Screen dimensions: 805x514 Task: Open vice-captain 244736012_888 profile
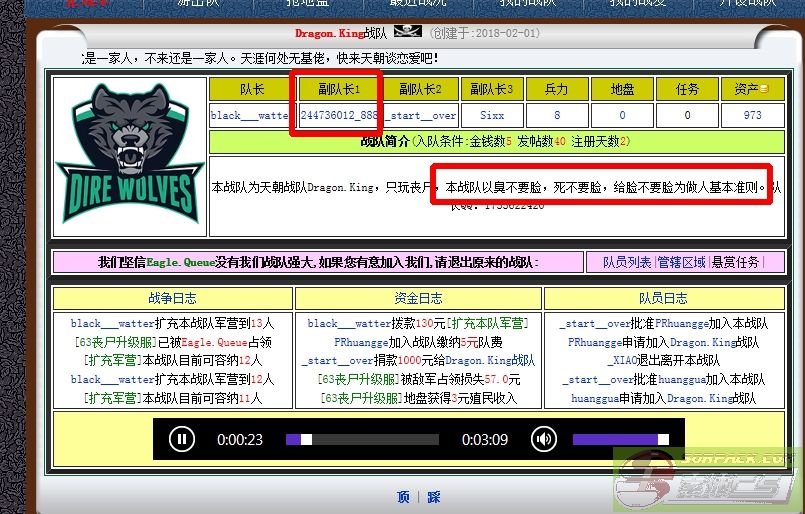click(340, 115)
